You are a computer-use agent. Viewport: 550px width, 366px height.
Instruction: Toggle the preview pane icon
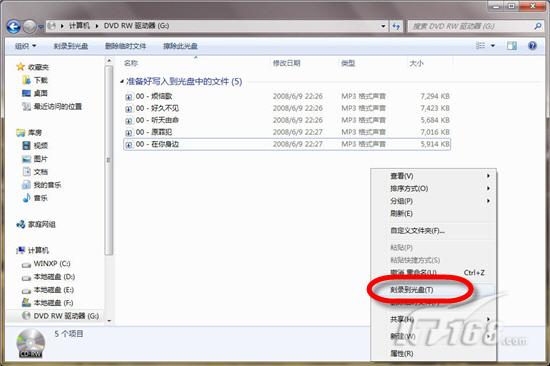pyautogui.click(x=512, y=46)
